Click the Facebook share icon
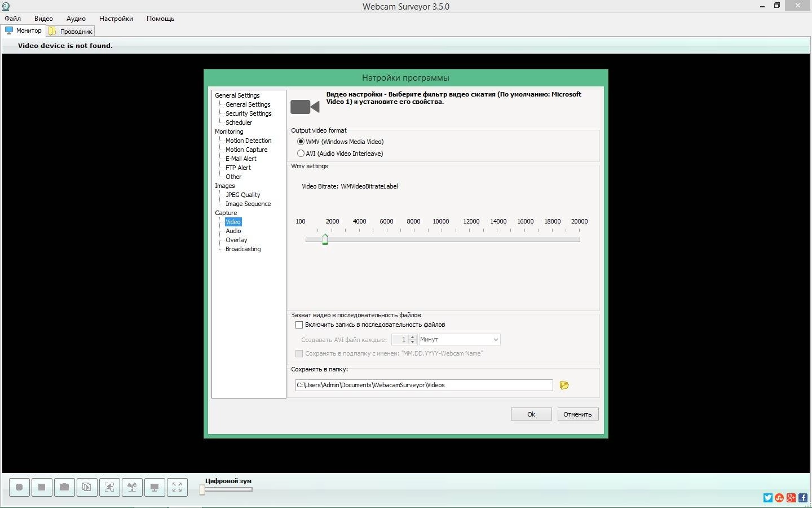812x508 pixels. coord(802,498)
